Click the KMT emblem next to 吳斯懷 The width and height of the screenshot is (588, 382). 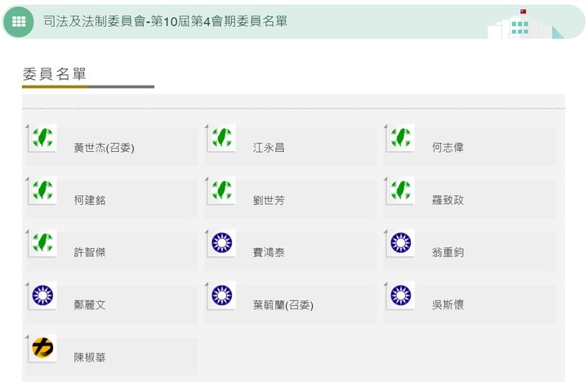point(400,295)
